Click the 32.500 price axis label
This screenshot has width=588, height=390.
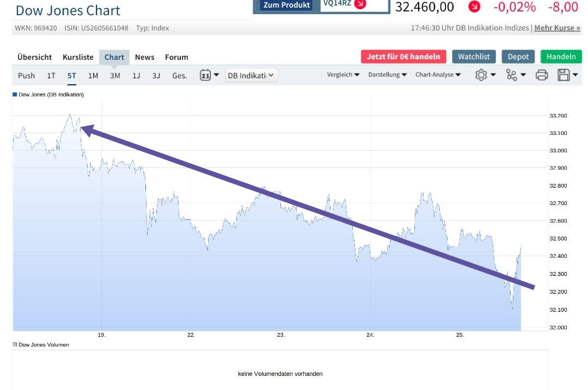[x=558, y=239]
